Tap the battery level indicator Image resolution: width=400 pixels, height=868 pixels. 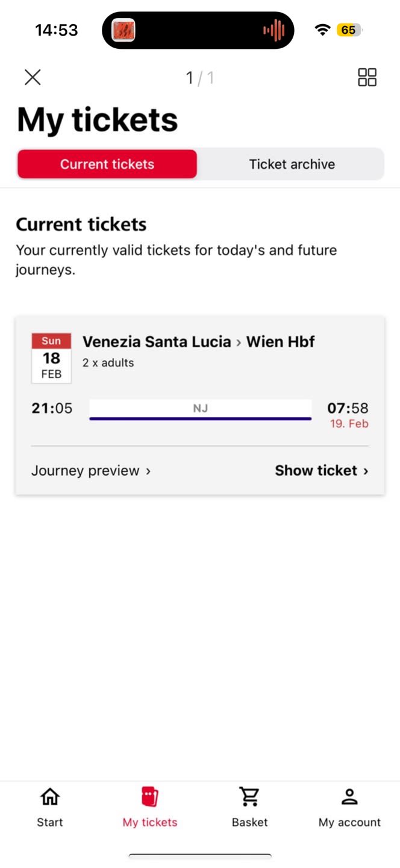pos(349,30)
